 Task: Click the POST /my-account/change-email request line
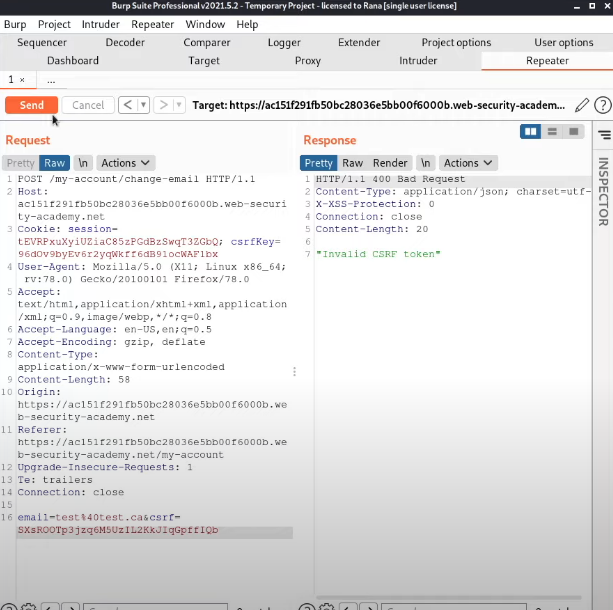click(136, 179)
